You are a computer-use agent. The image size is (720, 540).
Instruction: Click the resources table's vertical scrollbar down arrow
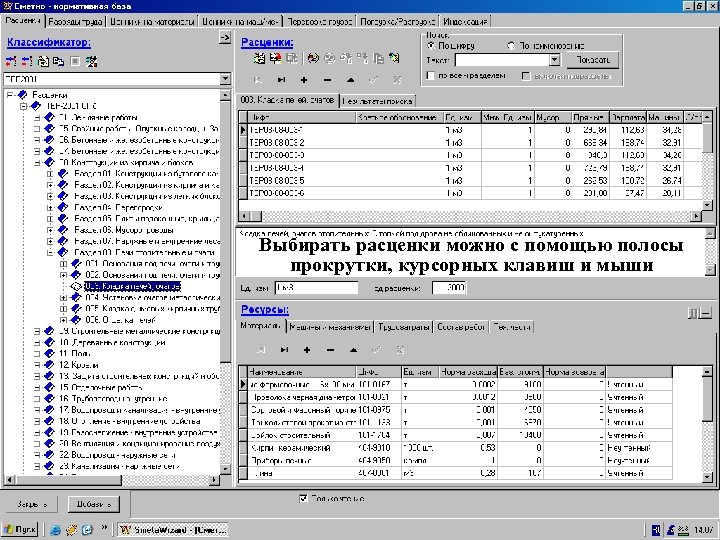tap(707, 477)
